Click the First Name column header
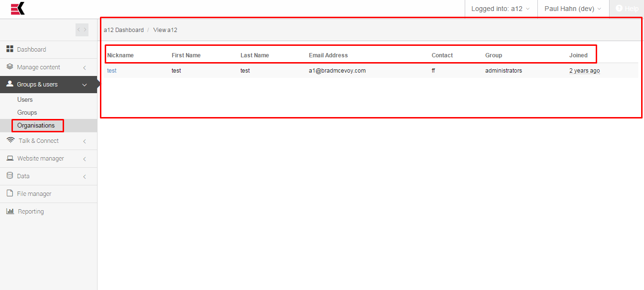 (186, 55)
